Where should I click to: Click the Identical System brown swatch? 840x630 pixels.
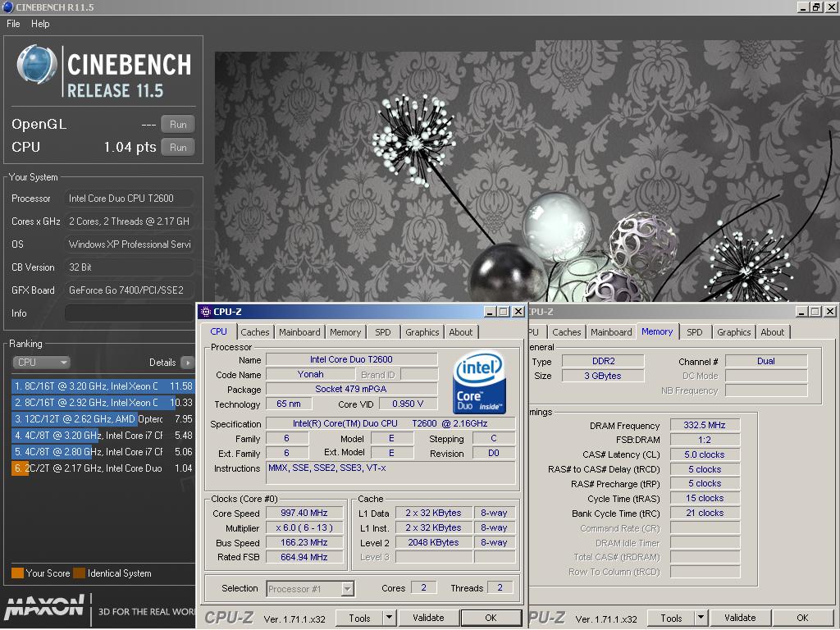coord(80,573)
